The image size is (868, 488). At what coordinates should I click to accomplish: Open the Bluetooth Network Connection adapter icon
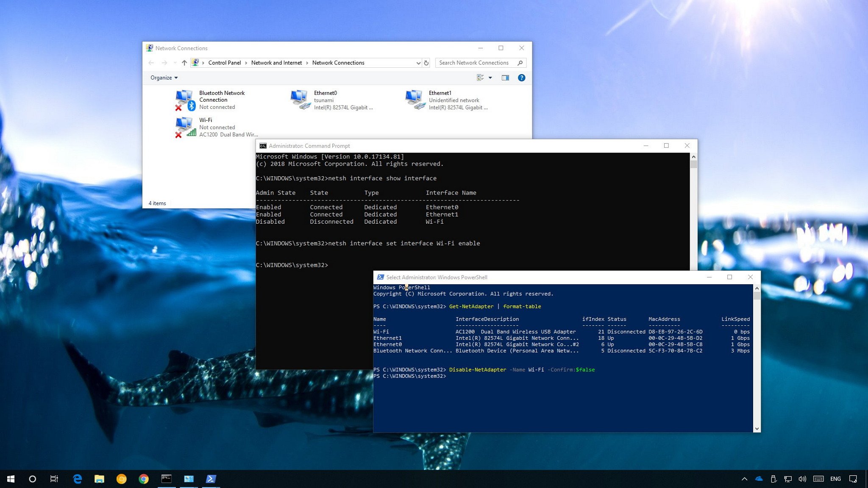coord(185,100)
